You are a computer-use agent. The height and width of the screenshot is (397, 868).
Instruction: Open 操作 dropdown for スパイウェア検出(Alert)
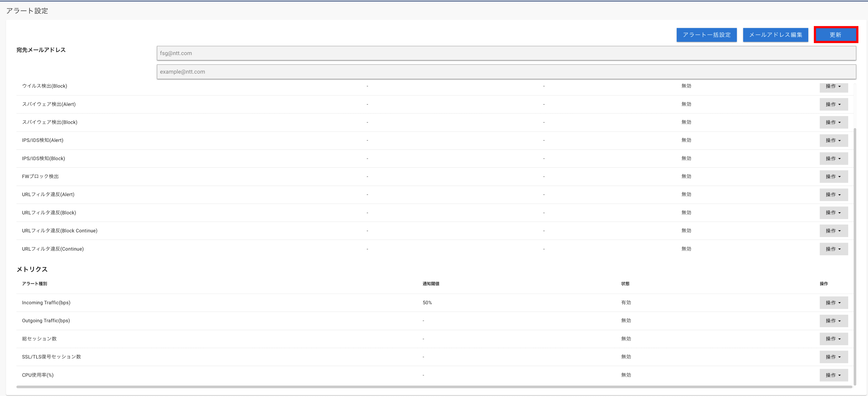tap(833, 105)
